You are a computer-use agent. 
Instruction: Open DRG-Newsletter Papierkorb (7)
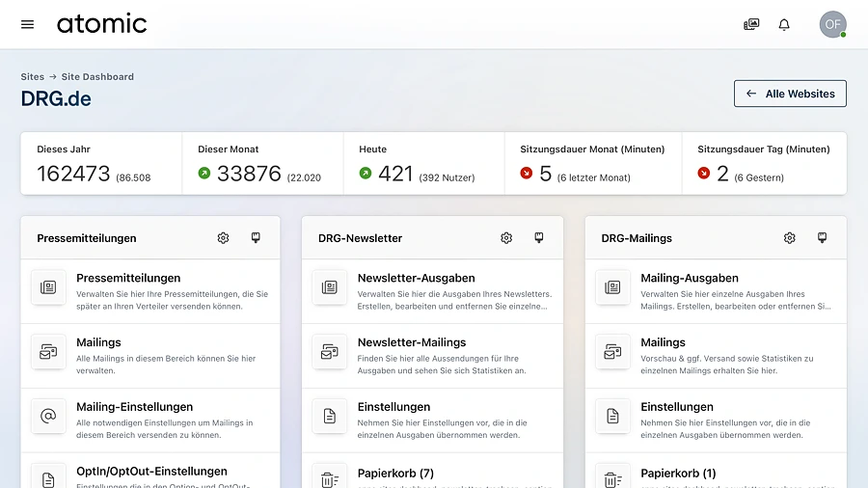click(432, 471)
